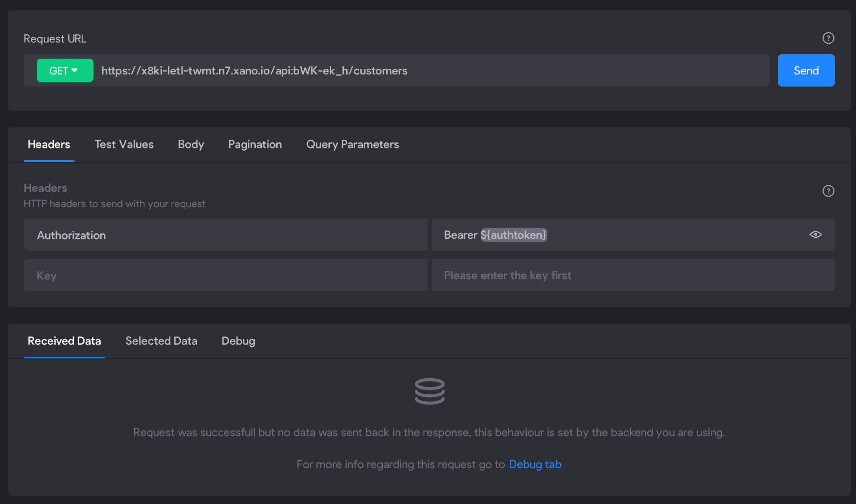Open the Body tab
The height and width of the screenshot is (504, 856).
[191, 144]
